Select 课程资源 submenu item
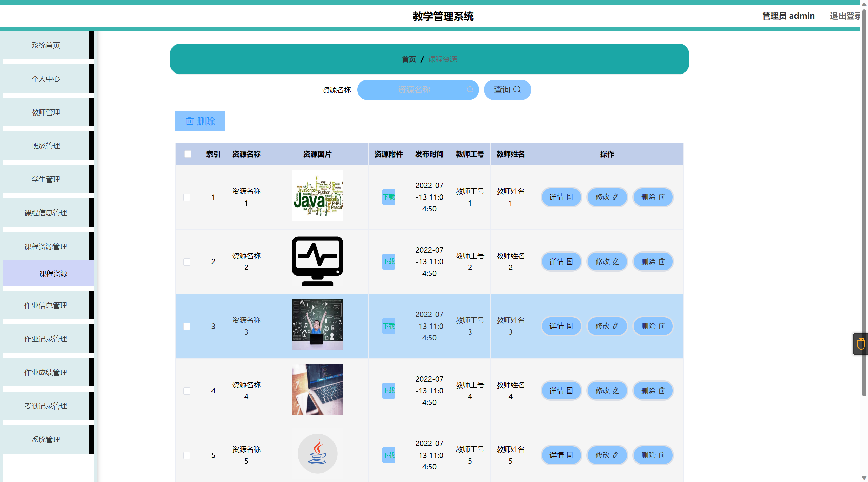Screen dimensions: 868x482 point(53,273)
